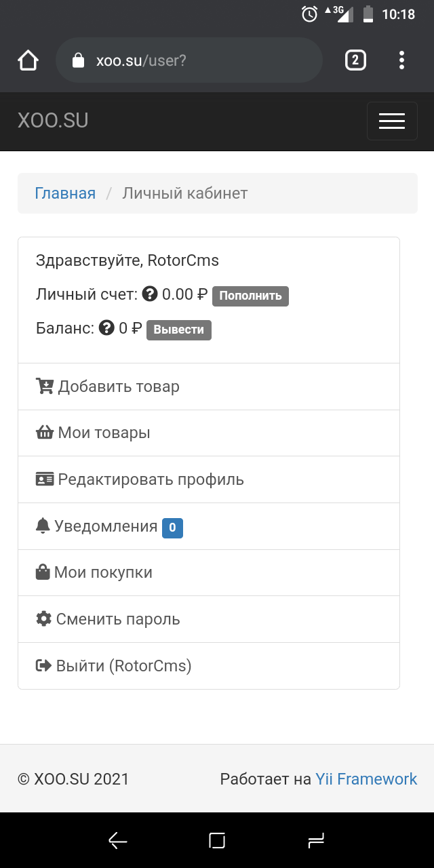This screenshot has width=434, height=868.
Task: Go to Мои покупки
Action: point(103,572)
